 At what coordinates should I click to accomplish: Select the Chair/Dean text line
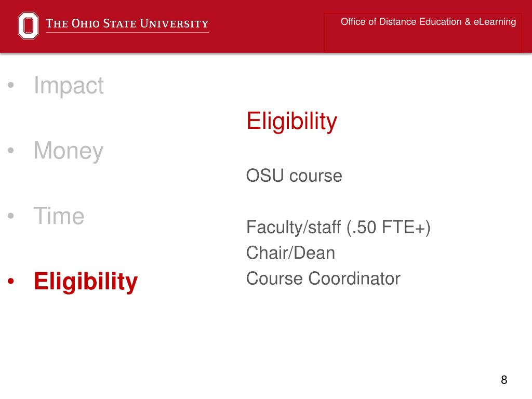290,253
